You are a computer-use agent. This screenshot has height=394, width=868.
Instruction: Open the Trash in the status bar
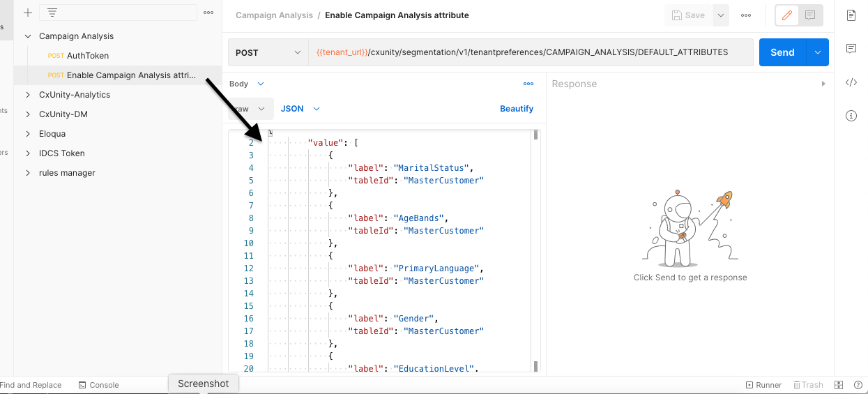[x=808, y=385]
